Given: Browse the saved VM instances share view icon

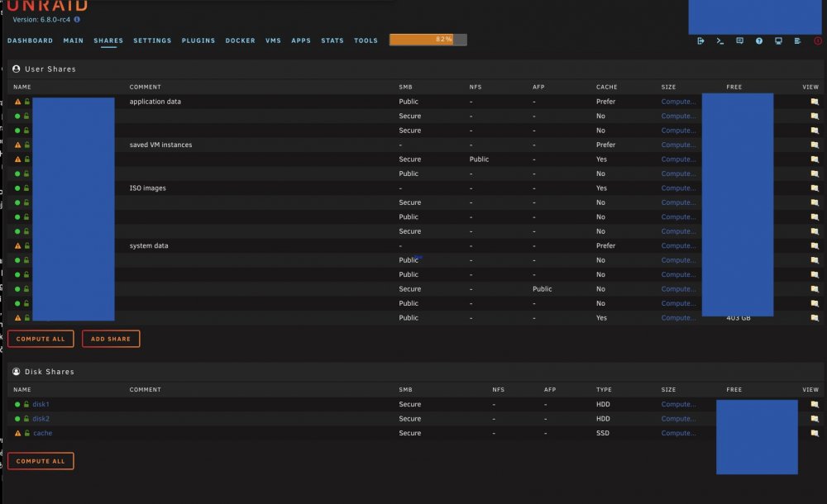Looking at the screenshot, I should [x=815, y=145].
